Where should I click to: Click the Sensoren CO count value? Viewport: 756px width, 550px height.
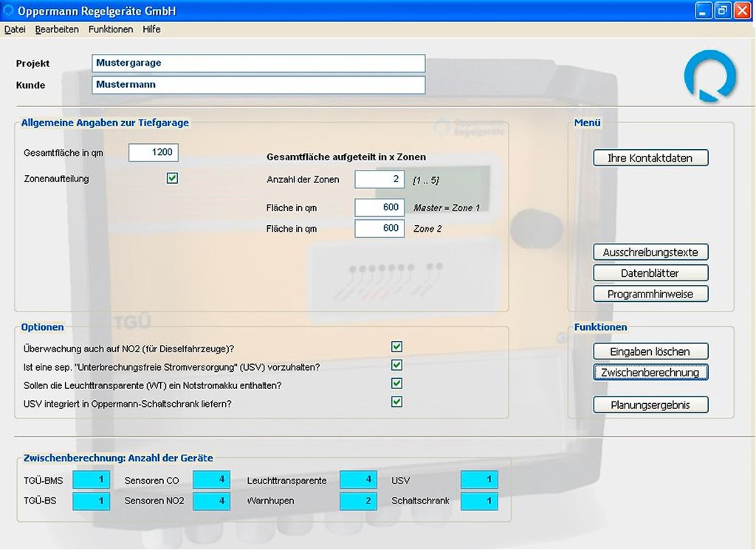(211, 480)
